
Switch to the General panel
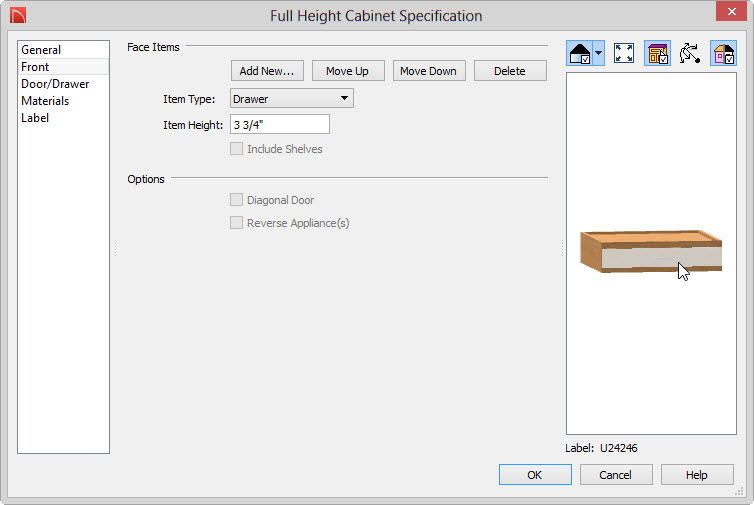[41, 50]
